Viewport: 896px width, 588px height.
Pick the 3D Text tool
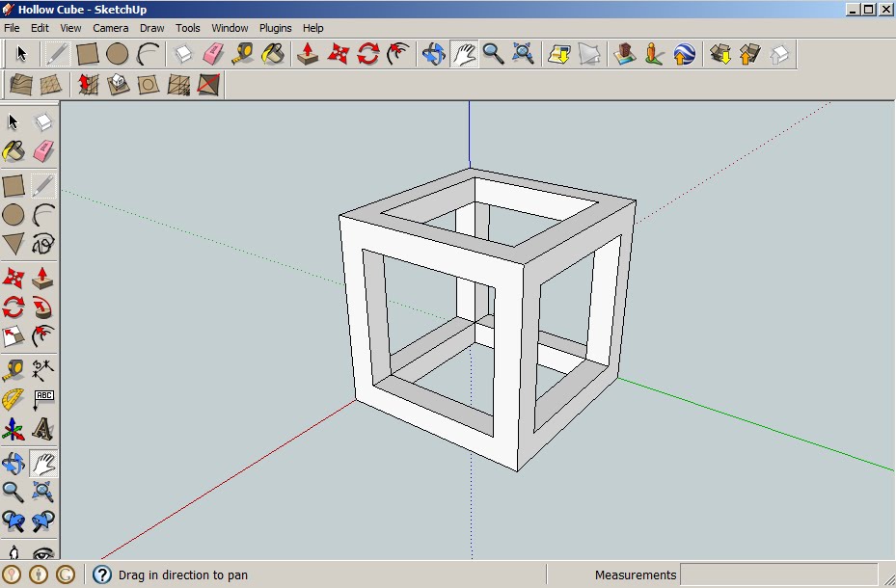point(43,428)
